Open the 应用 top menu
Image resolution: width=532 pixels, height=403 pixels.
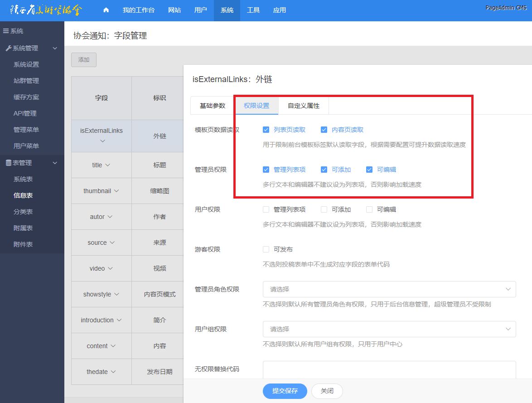tap(280, 10)
